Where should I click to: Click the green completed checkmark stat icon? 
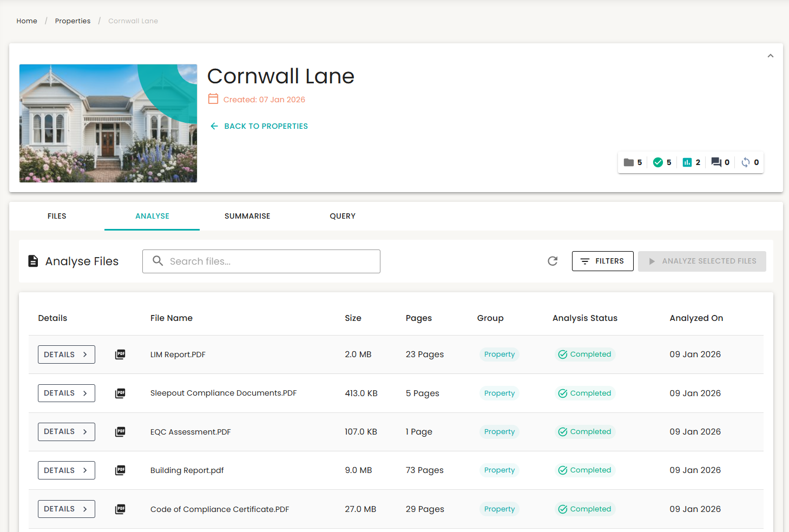tap(659, 162)
